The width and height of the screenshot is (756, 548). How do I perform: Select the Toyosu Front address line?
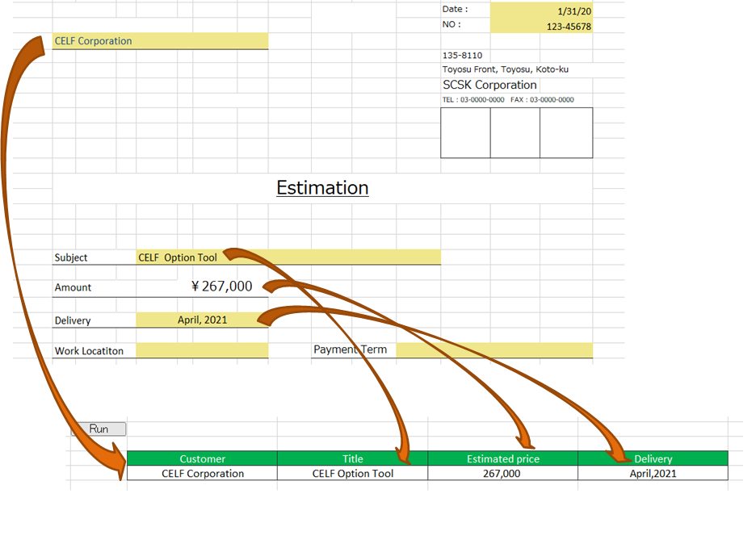point(506,69)
